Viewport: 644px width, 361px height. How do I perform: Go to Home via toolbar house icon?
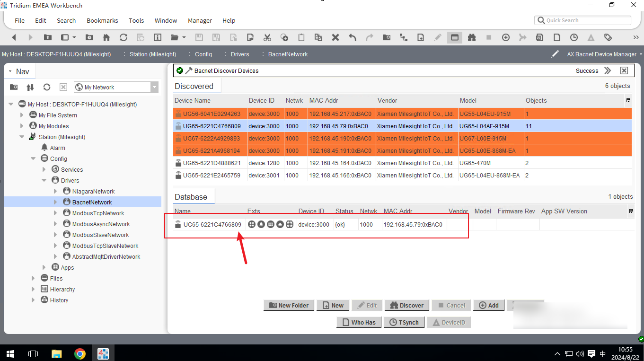[106, 37]
